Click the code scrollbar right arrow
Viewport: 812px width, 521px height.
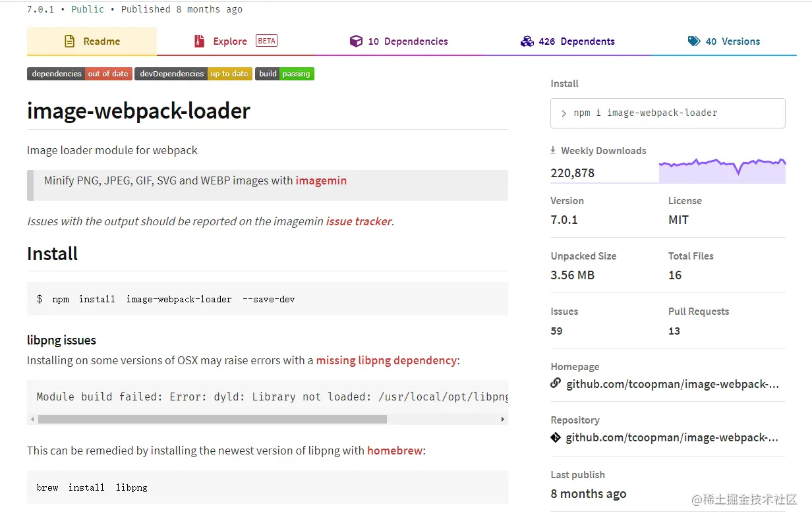pyautogui.click(x=503, y=419)
